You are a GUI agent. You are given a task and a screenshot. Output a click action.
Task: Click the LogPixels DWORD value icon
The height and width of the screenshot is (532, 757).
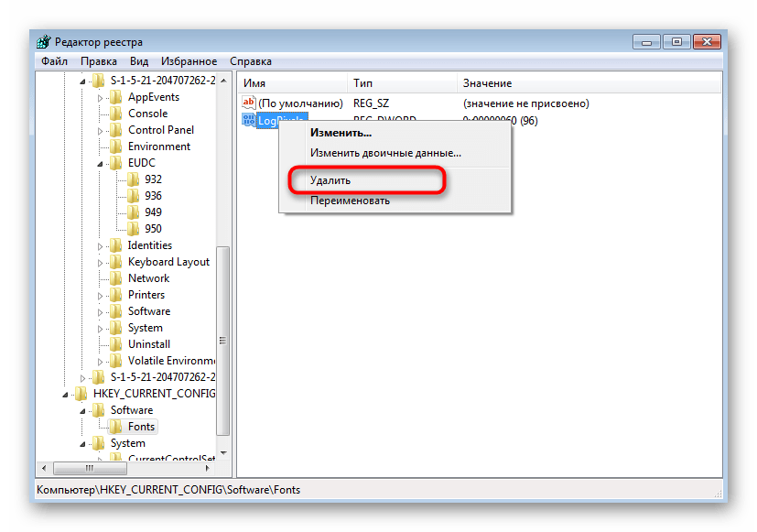point(249,120)
